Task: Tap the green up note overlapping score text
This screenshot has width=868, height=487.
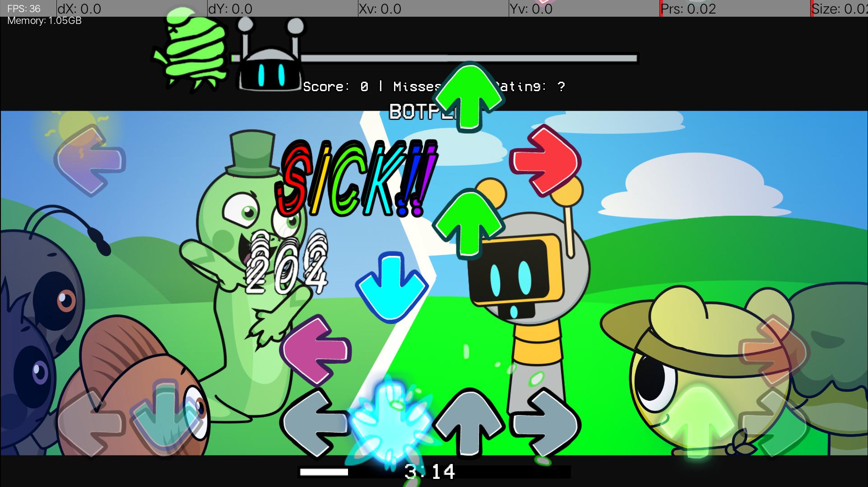Action: 469,97
